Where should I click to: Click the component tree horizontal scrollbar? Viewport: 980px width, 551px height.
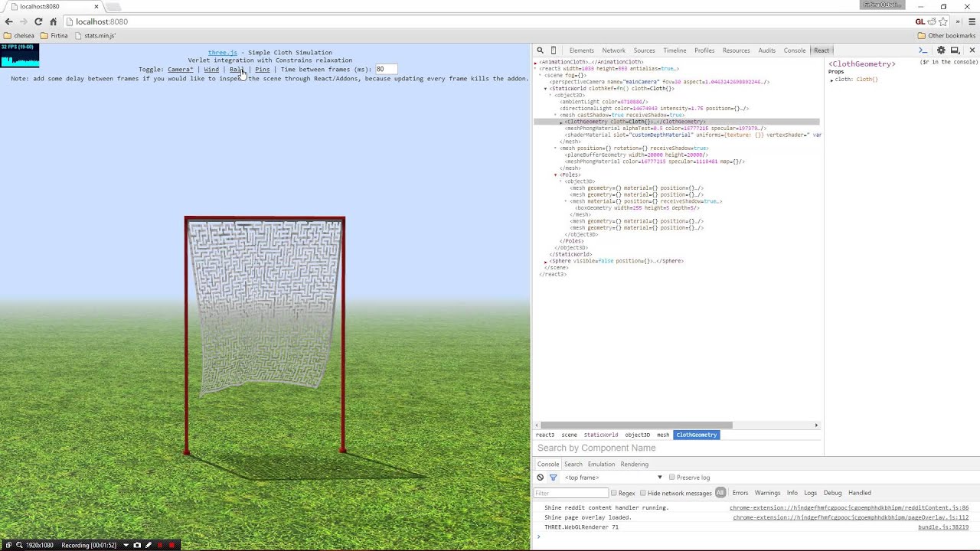637,425
